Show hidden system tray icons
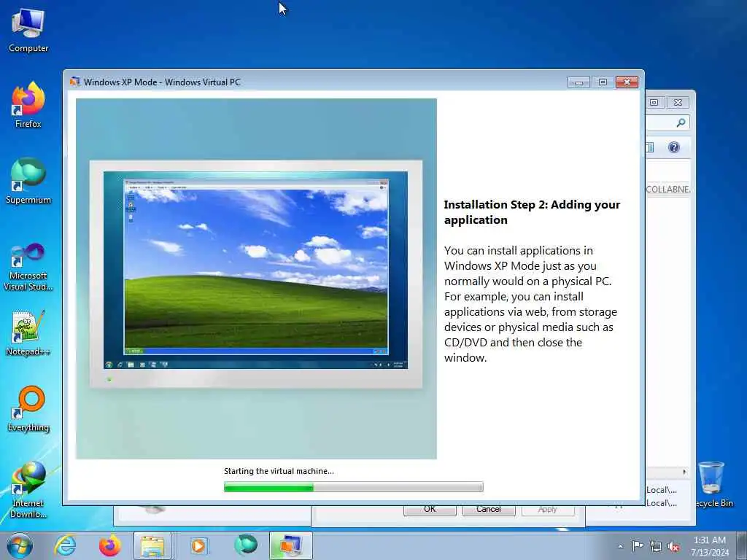Image resolution: width=747 pixels, height=560 pixels. (620, 547)
